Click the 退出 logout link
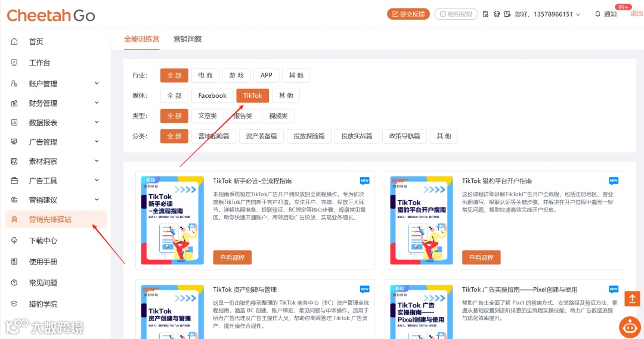The width and height of the screenshot is (644, 339). click(637, 14)
